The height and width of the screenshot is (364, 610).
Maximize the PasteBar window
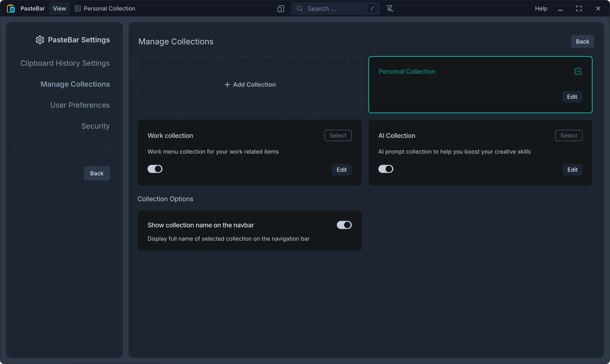[x=579, y=9]
